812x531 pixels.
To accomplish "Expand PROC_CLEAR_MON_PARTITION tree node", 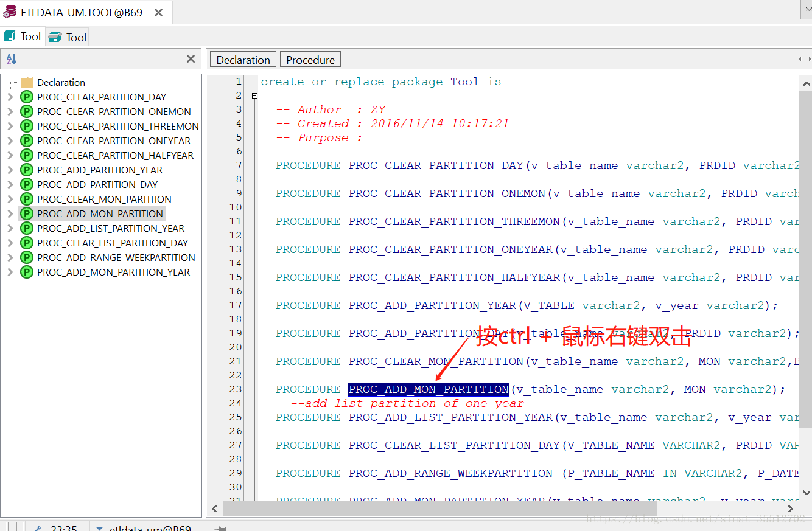I will [10, 199].
